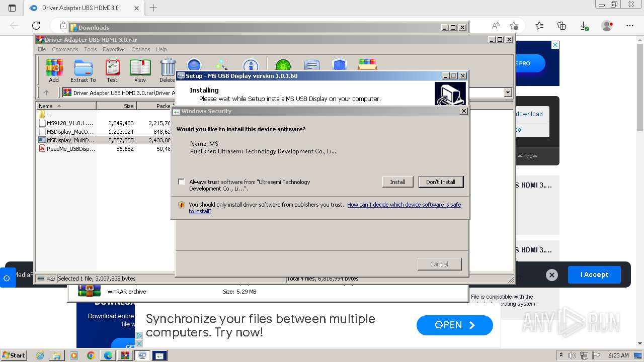
Task: Show hidden system tray icons
Action: [562, 355]
